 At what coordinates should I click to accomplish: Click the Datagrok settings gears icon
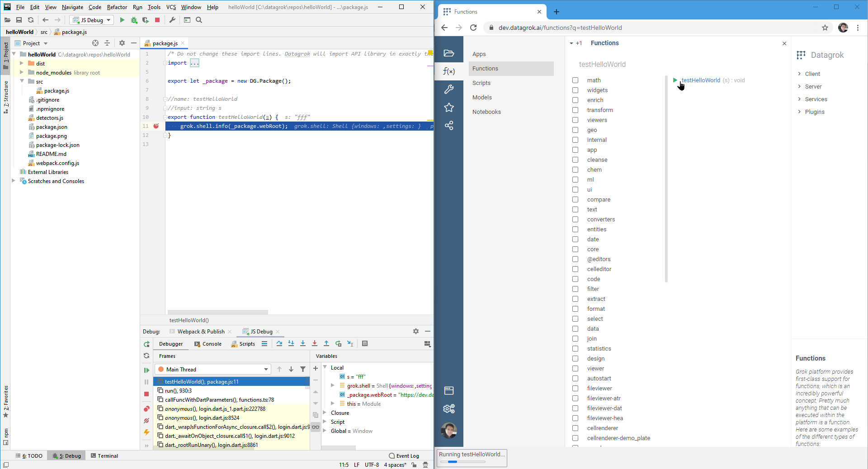449,408
